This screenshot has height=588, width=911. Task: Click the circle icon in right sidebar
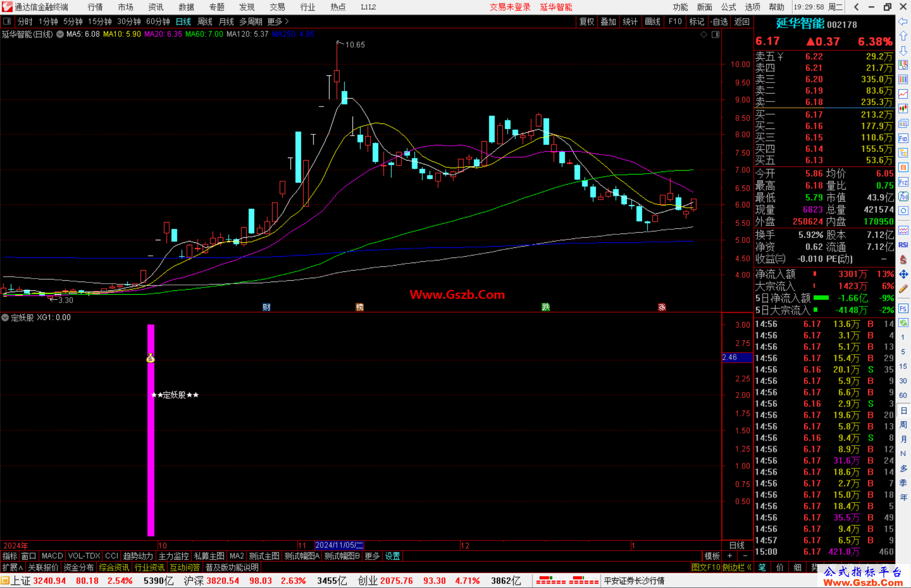tap(903, 211)
